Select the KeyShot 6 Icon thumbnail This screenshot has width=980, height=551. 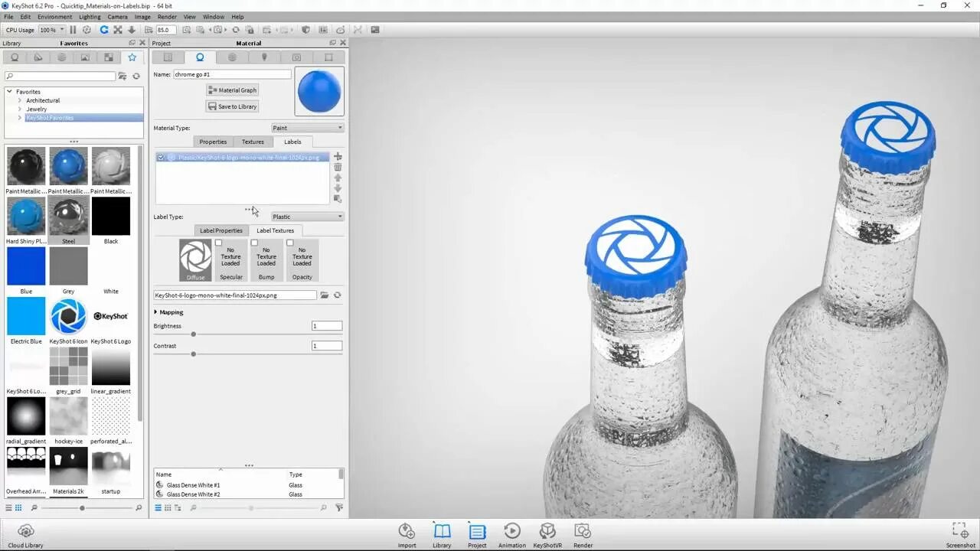68,316
